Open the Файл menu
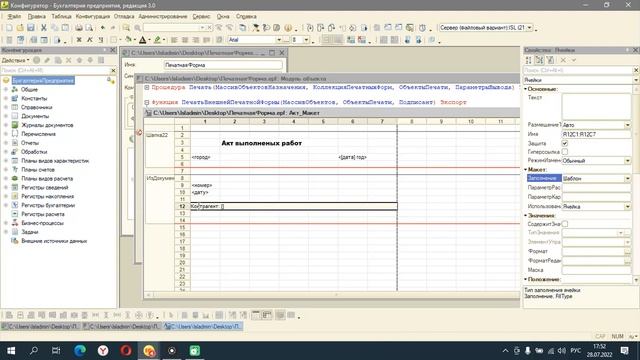 [x=14, y=16]
